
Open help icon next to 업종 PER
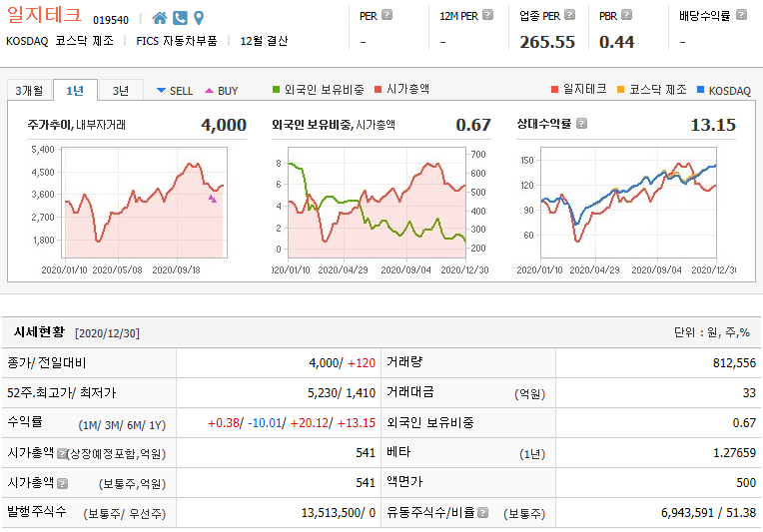tap(569, 15)
